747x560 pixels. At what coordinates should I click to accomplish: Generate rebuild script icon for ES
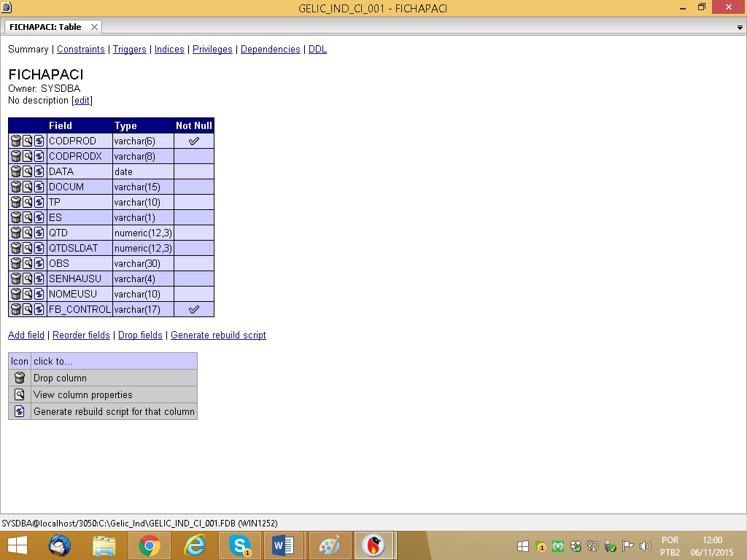pos(39,217)
